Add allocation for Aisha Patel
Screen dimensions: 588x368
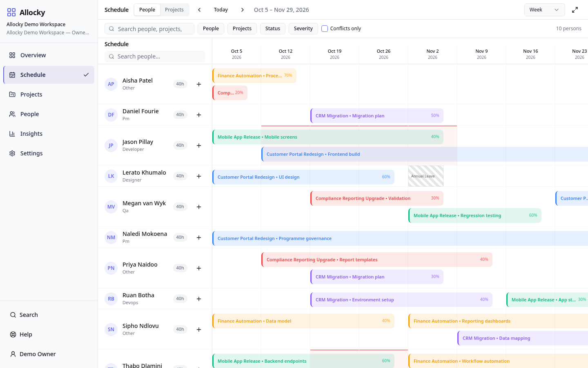click(199, 84)
